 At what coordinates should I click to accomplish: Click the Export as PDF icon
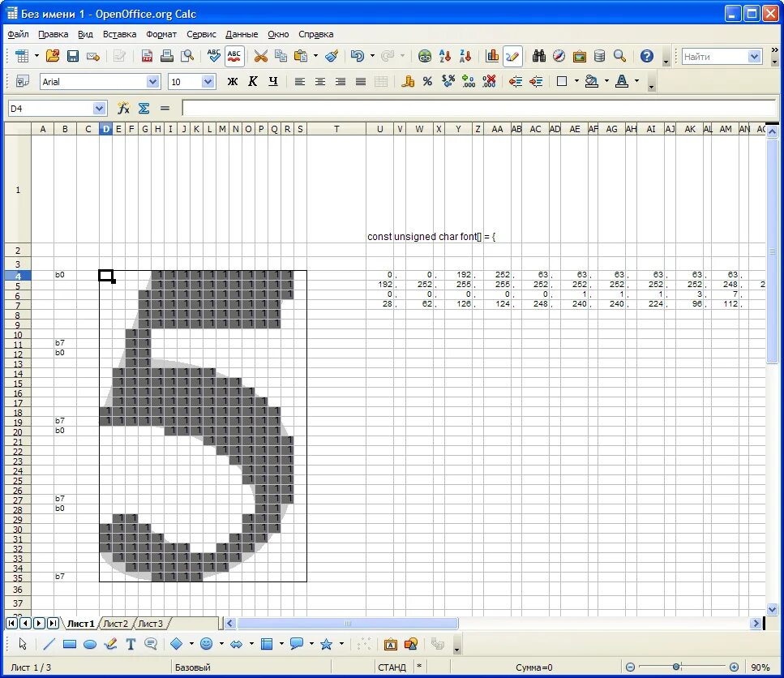point(147,56)
